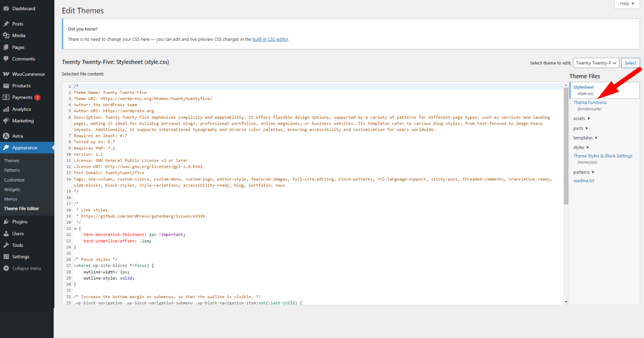Click the Products box icon

click(6, 86)
